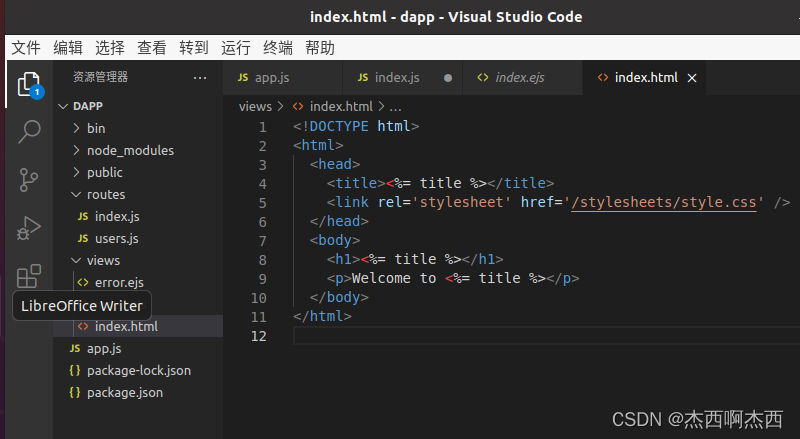Click the braces icon of package.json

pyautogui.click(x=75, y=393)
